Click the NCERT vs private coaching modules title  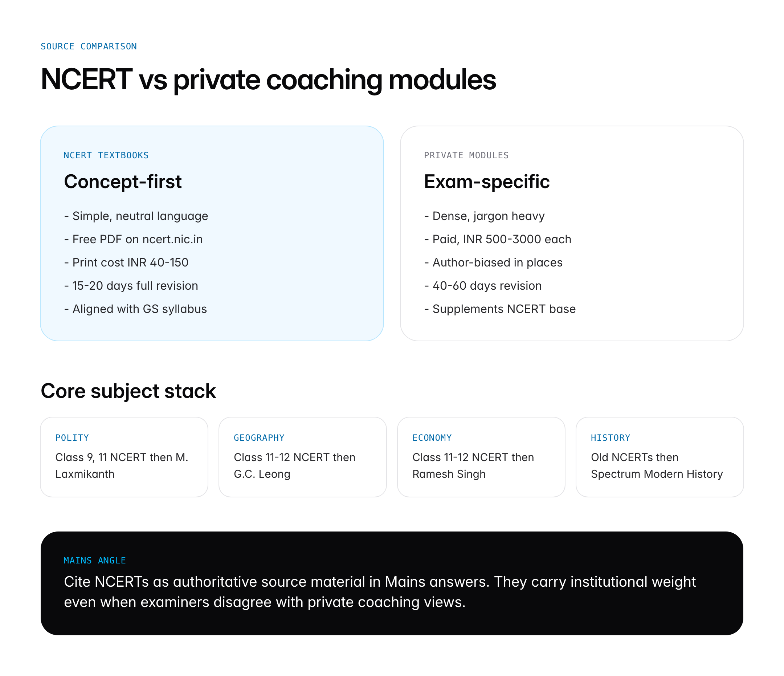tap(268, 80)
